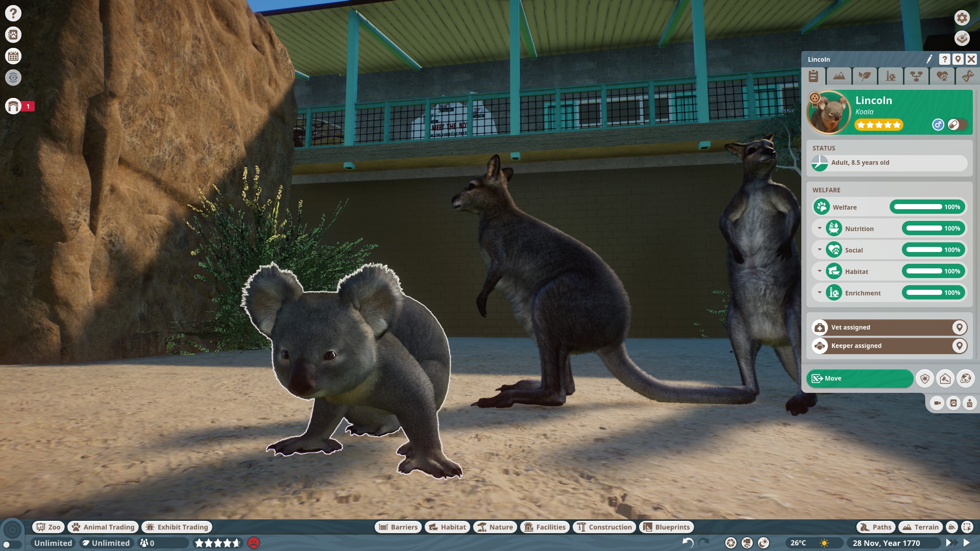Click the Vet assigned button
This screenshot has height=551, width=980.
889,327
